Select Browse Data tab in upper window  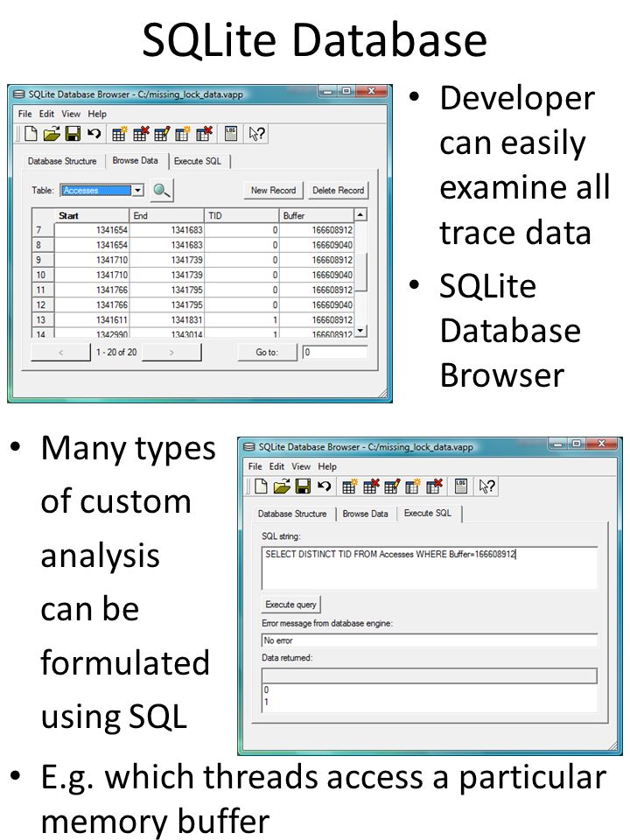point(135,160)
